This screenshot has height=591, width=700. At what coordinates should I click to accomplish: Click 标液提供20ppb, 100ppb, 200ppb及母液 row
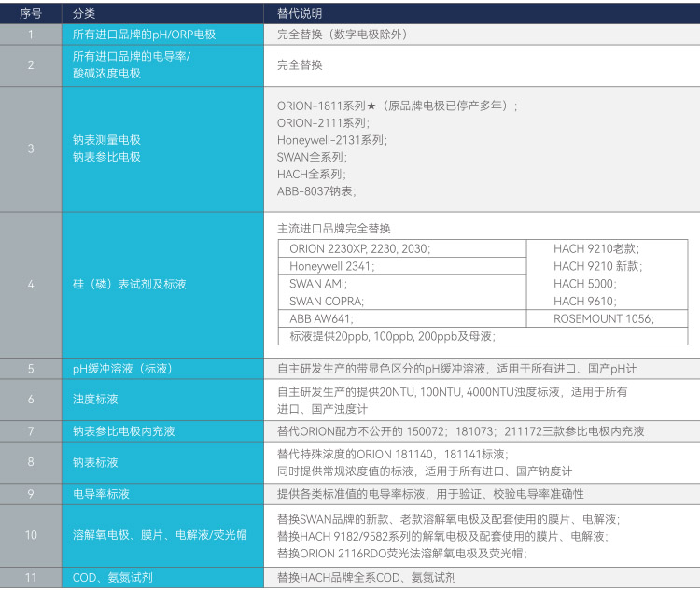[483, 336]
